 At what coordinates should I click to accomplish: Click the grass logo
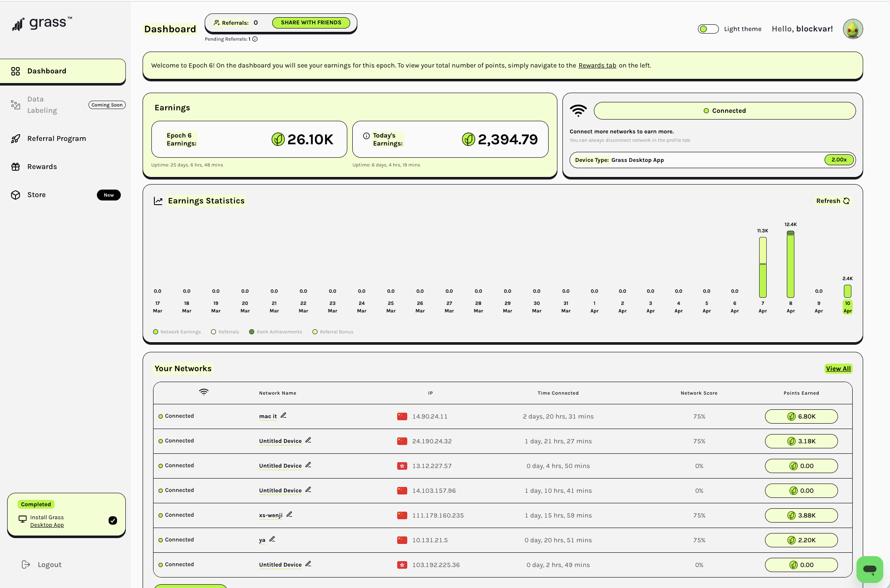coord(42,24)
